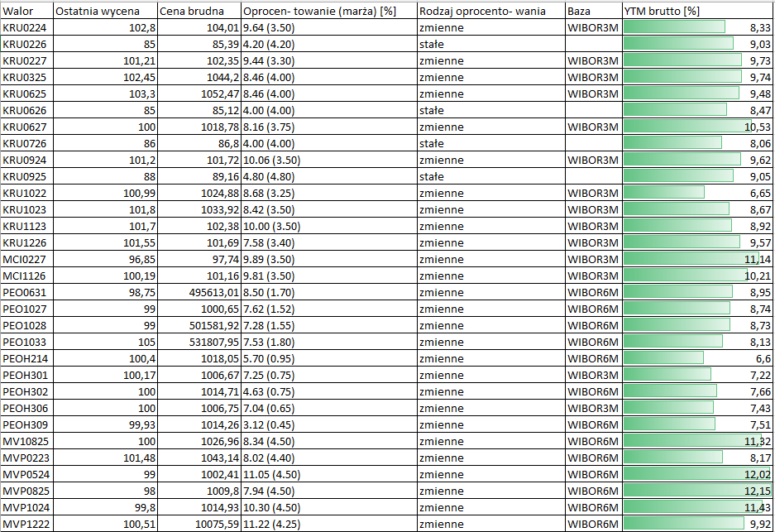
Task: Select the MVP0825 cell
Action: point(26,491)
